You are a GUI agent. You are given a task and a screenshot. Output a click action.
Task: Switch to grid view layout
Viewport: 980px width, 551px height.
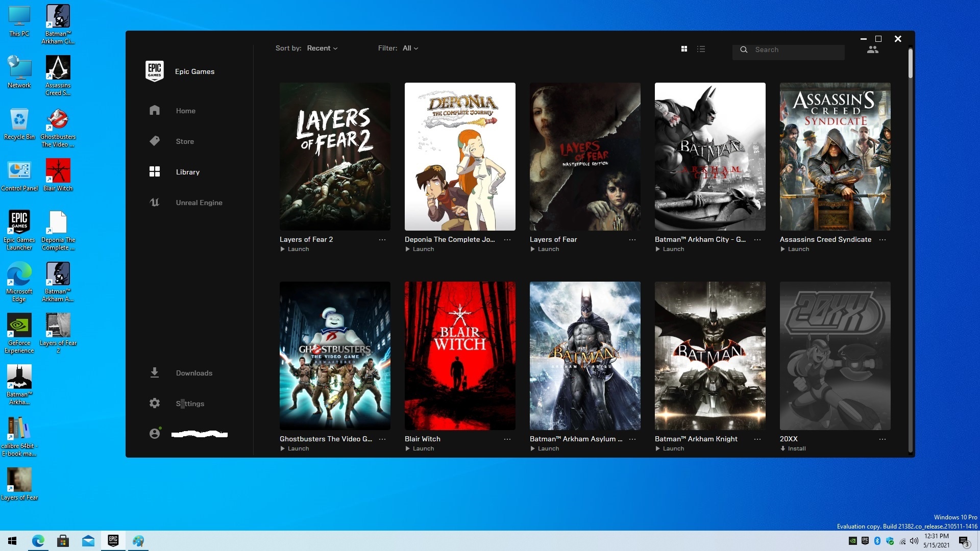(x=684, y=49)
